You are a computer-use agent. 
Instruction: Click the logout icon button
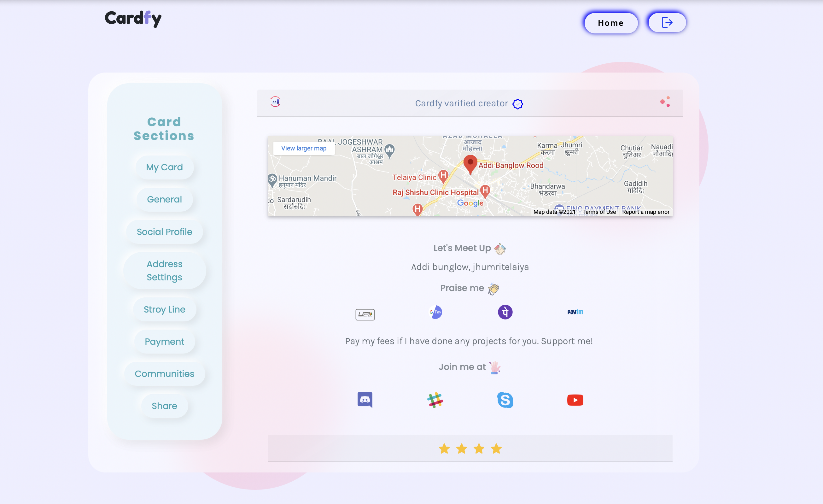[667, 23]
